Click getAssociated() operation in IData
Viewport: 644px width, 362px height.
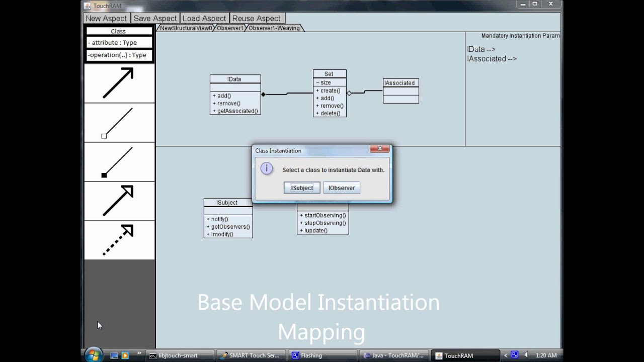[235, 111]
